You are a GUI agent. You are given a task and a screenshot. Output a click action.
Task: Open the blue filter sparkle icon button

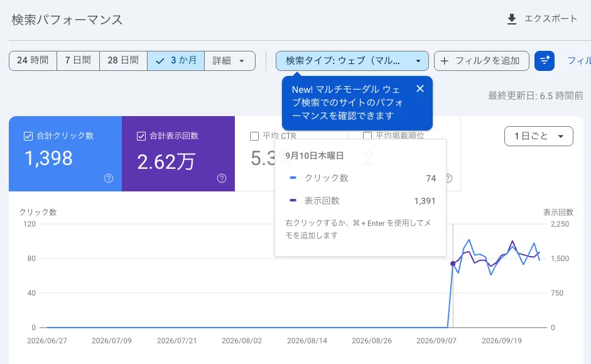pos(545,61)
